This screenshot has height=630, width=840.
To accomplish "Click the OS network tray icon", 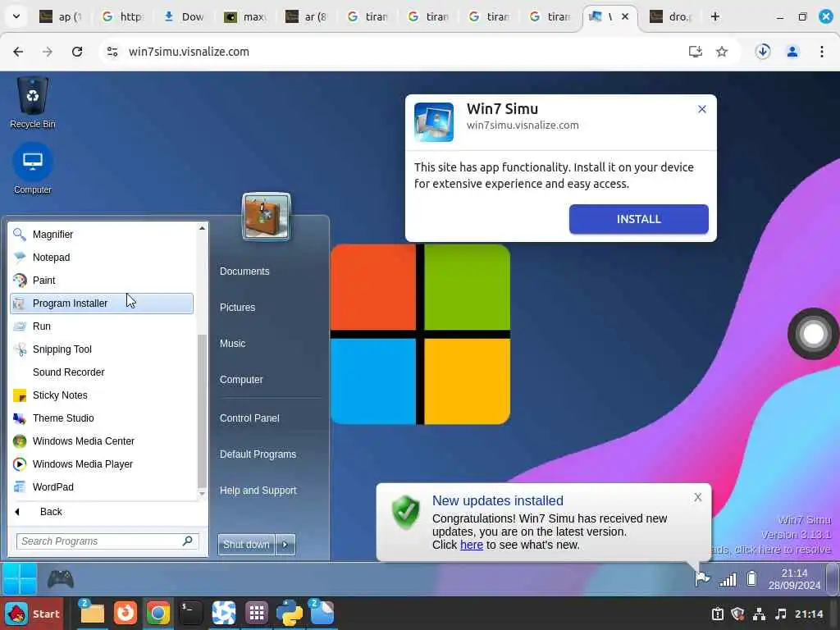I will (759, 614).
